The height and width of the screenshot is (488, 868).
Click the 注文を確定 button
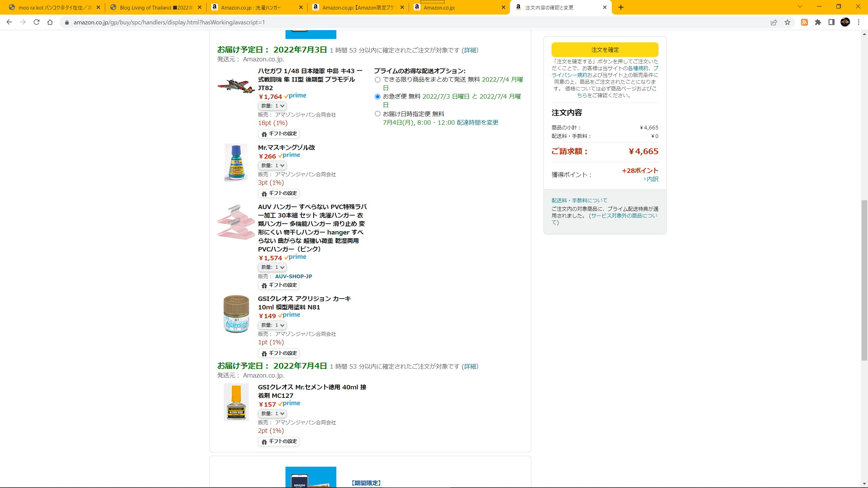point(605,50)
